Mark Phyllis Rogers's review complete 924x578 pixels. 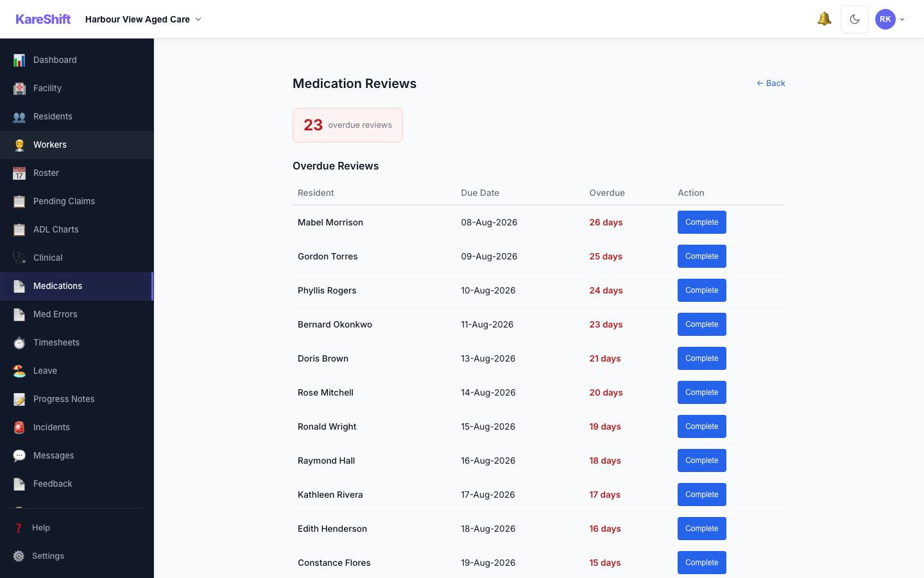[x=702, y=290]
